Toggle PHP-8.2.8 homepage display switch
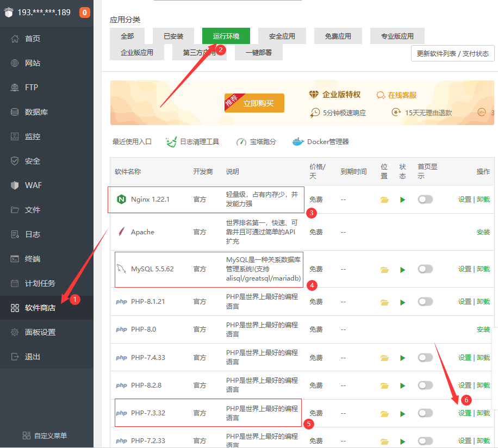Image resolution: width=498 pixels, height=448 pixels. tap(426, 385)
